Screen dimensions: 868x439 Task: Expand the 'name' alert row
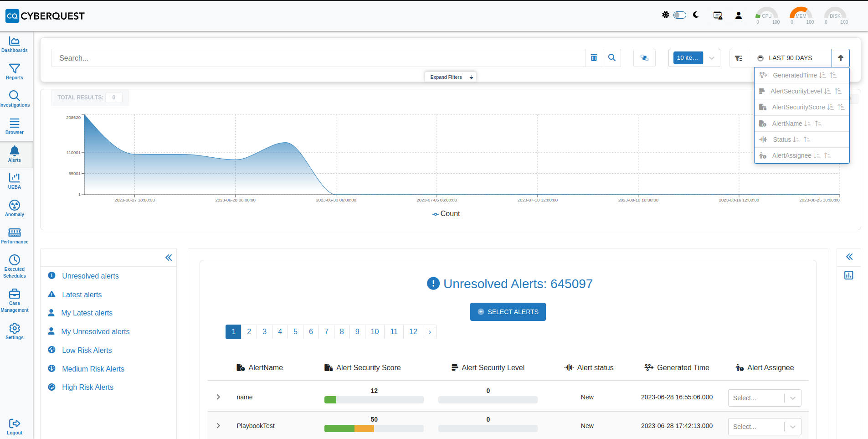point(218,397)
